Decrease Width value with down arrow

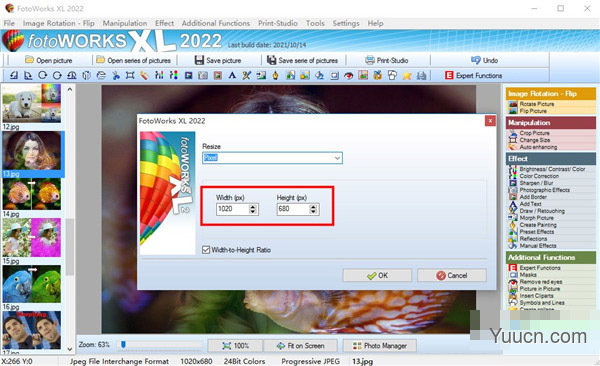coord(253,211)
